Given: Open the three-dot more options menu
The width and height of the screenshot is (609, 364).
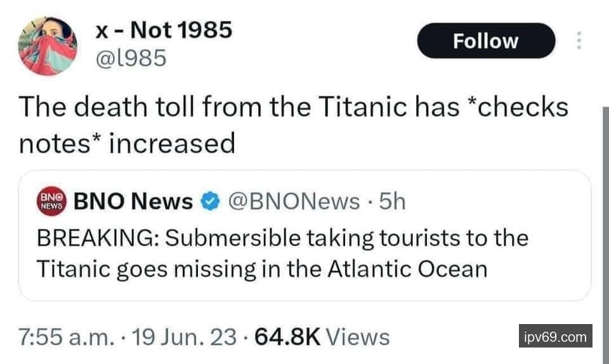Looking at the screenshot, I should click(577, 41).
